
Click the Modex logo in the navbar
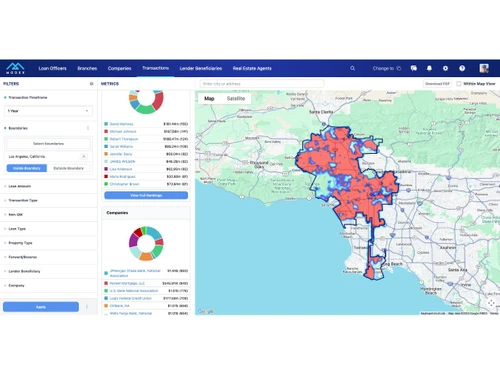pyautogui.click(x=15, y=68)
